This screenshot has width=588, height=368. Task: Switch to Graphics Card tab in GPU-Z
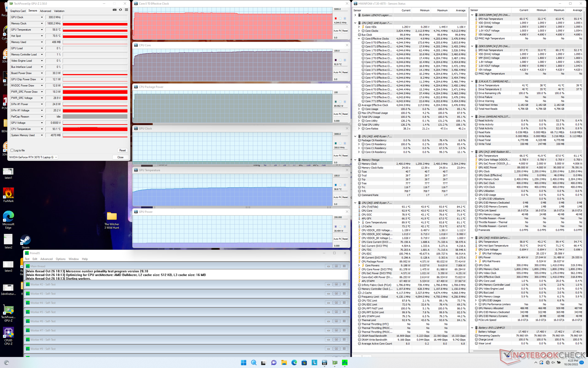pos(18,11)
